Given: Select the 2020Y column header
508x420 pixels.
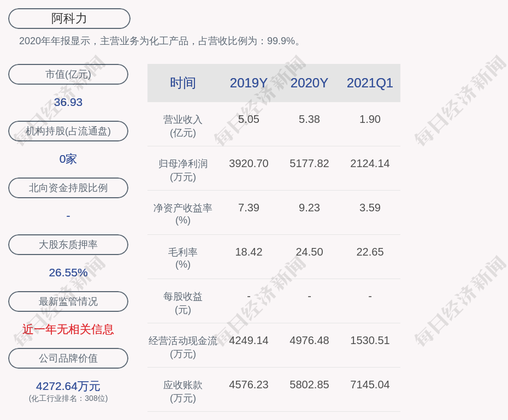Looking at the screenshot, I should 309,83.
